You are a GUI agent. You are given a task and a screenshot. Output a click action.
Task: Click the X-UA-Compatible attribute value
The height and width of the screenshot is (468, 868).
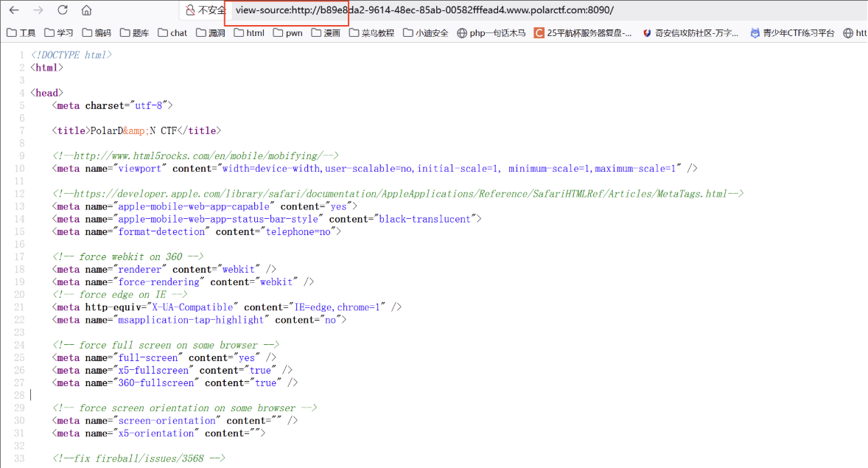[192, 307]
